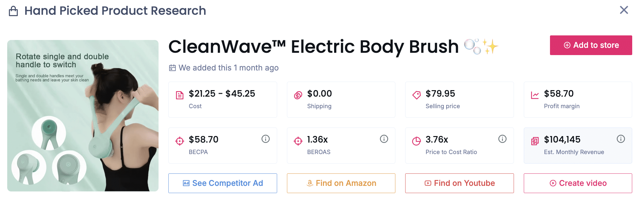
Task: Open the Est. Monthly Revenue info tooltip
Action: (621, 139)
